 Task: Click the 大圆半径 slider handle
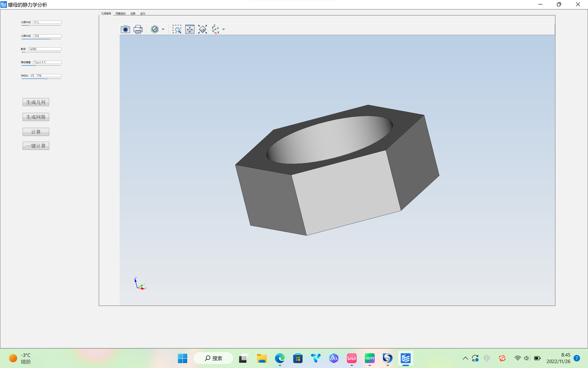28,25
